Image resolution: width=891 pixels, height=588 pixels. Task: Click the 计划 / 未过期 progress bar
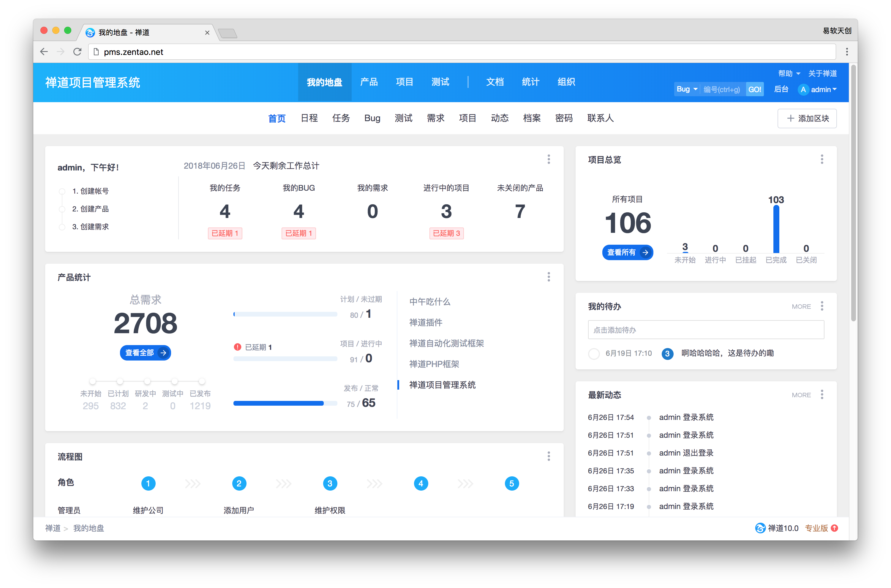285,314
